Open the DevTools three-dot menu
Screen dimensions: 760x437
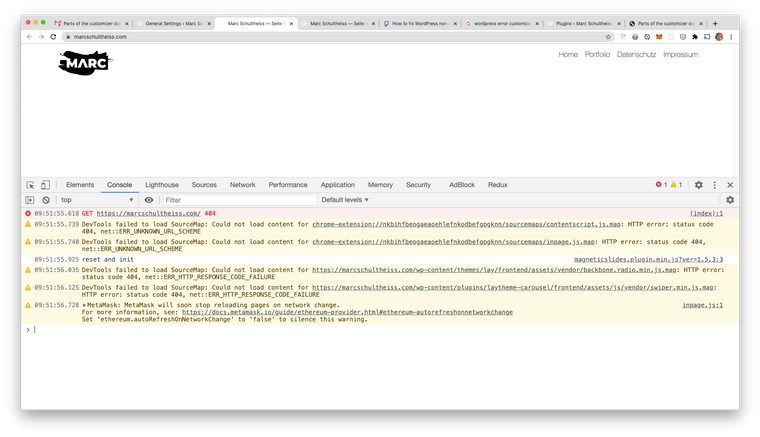pos(714,185)
